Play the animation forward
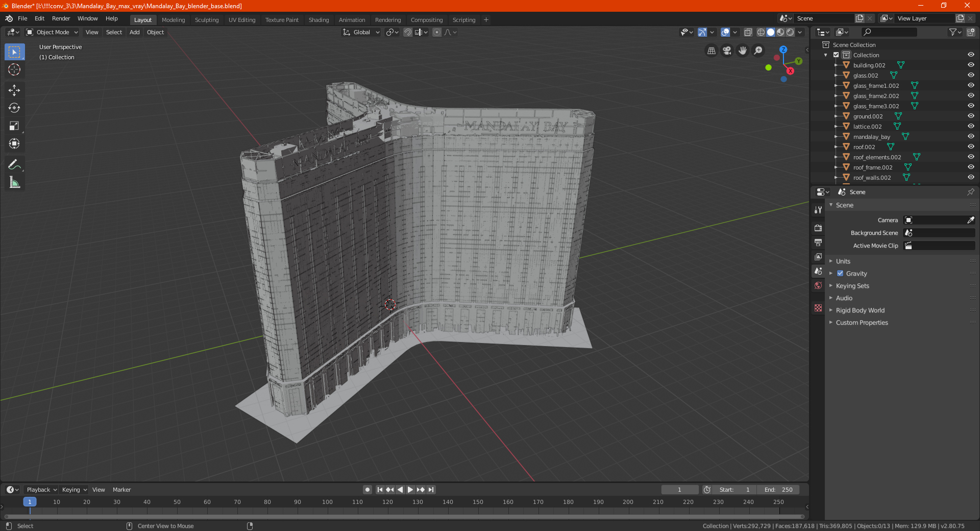Viewport: 980px width, 531px height. 410,490
